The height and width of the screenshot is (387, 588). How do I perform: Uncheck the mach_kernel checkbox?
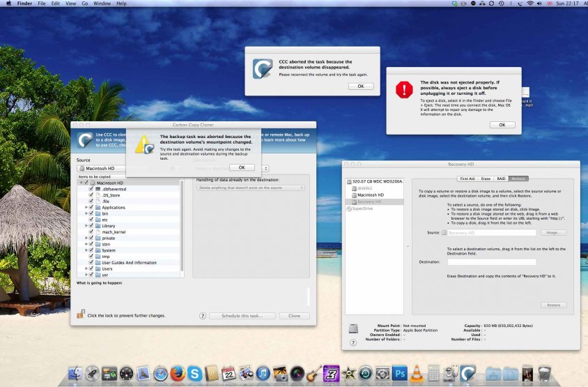pos(91,232)
